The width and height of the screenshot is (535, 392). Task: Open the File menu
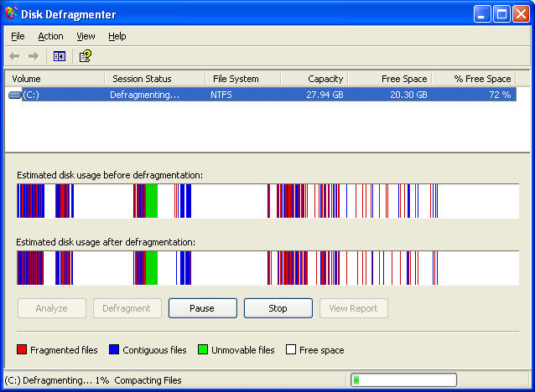(x=18, y=36)
